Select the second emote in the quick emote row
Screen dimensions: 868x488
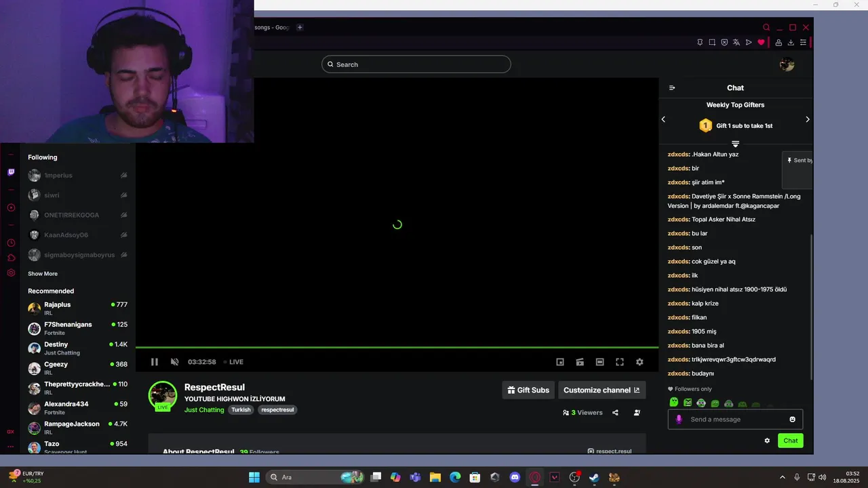pyautogui.click(x=687, y=403)
